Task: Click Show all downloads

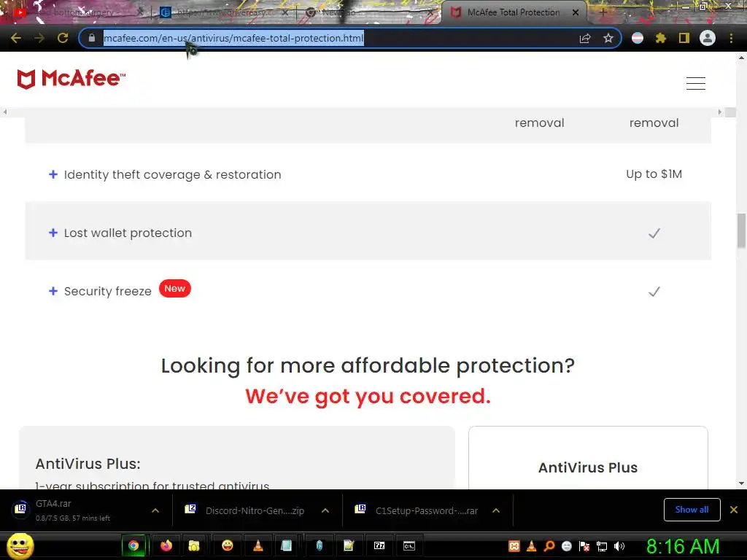Action: pos(692,510)
